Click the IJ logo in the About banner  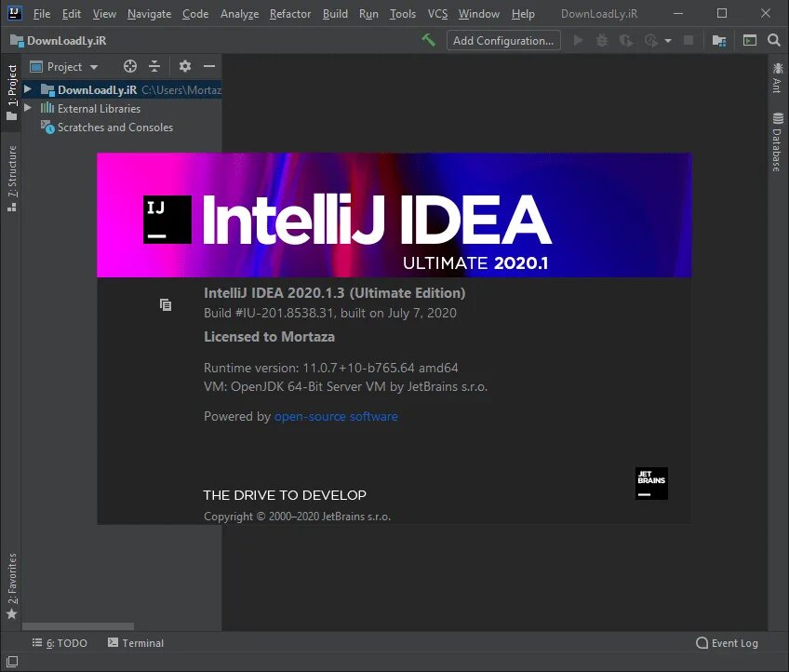(167, 220)
